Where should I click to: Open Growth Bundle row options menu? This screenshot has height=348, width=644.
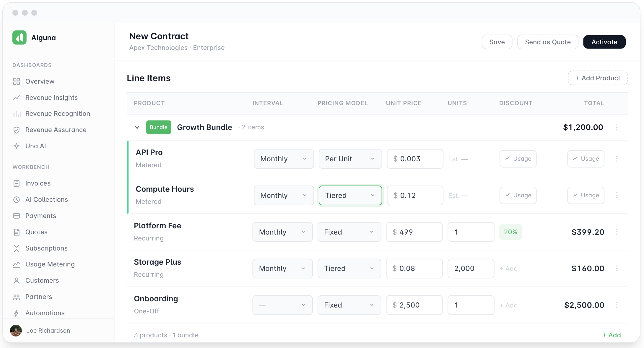[617, 127]
